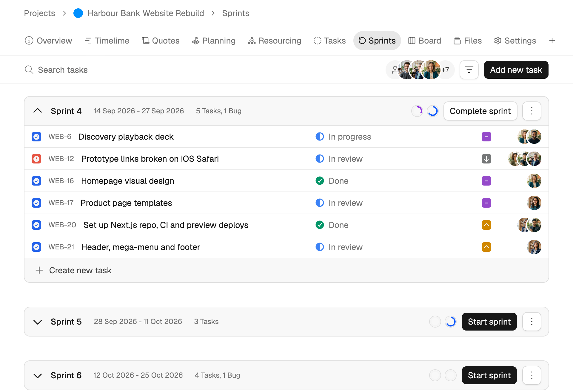Image resolution: width=573 pixels, height=392 pixels.
Task: Click the Done status icon for WEB-20
Action: point(320,225)
